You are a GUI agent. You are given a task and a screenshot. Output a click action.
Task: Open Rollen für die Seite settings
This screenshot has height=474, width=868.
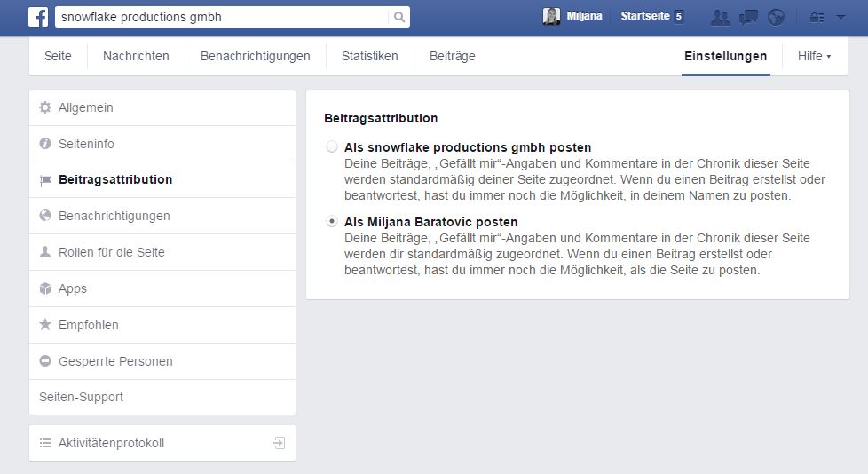pos(111,252)
